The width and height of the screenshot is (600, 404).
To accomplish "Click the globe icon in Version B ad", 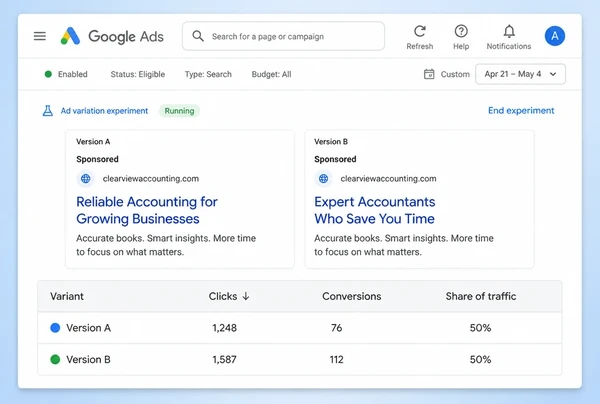I will (324, 179).
